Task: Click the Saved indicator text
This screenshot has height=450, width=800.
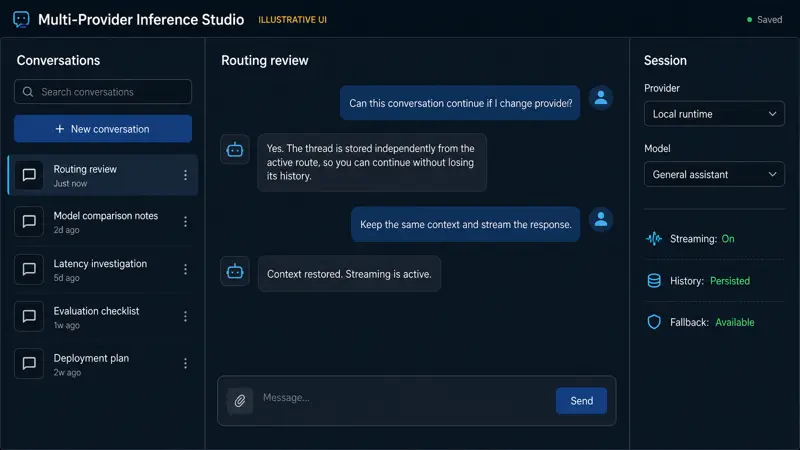Action: (769, 20)
